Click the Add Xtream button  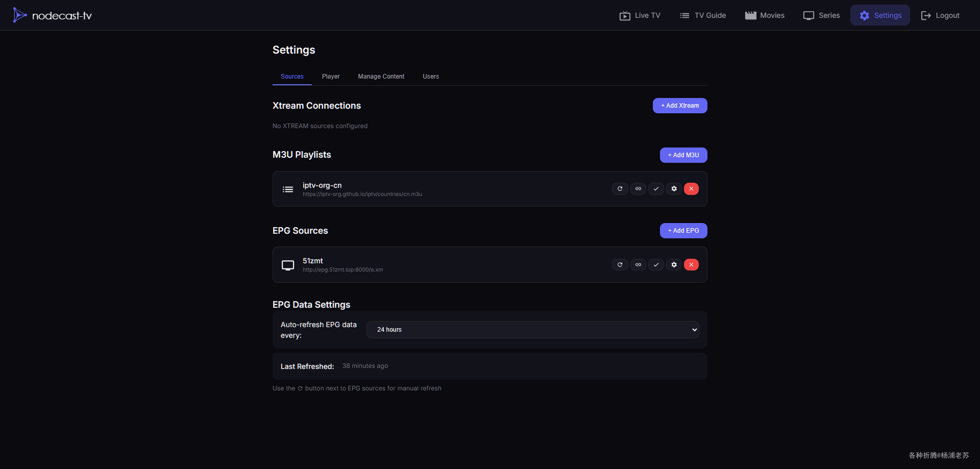pyautogui.click(x=679, y=106)
